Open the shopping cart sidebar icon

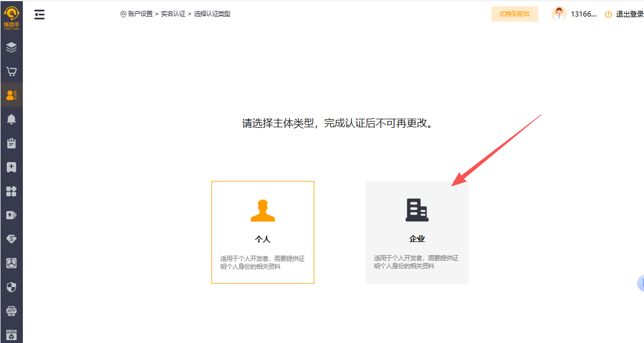pos(11,71)
